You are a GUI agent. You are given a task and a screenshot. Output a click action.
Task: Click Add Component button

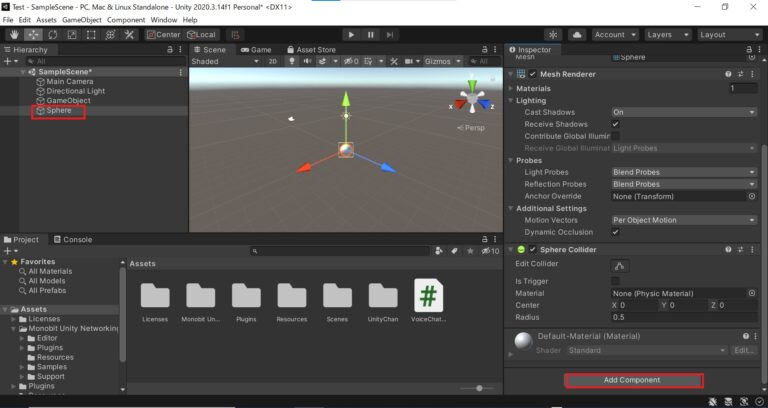(x=634, y=380)
